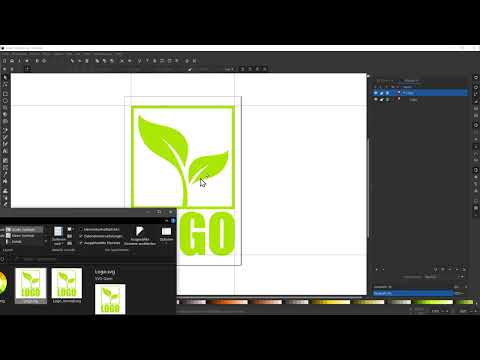
Task: Maximize the Explorer window
Action: click(x=159, y=212)
